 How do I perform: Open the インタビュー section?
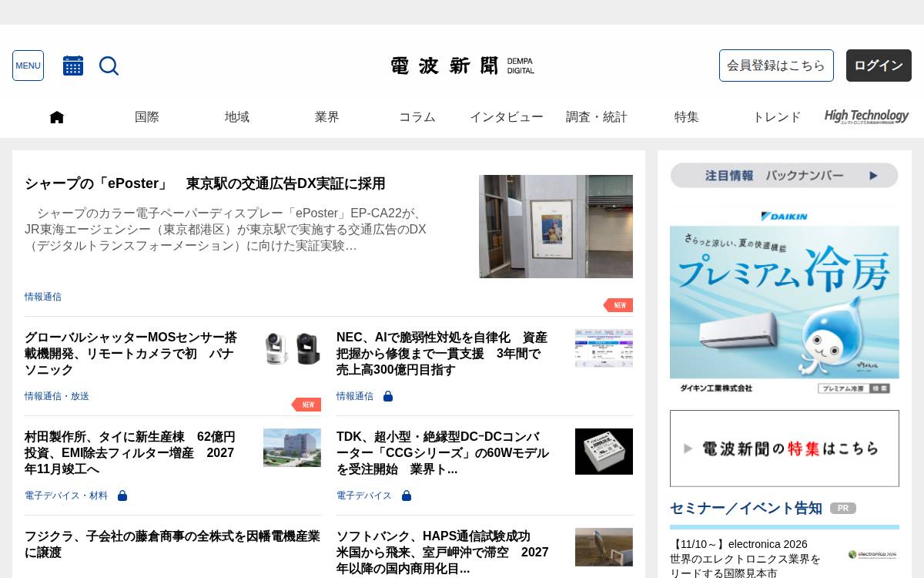coord(507,117)
